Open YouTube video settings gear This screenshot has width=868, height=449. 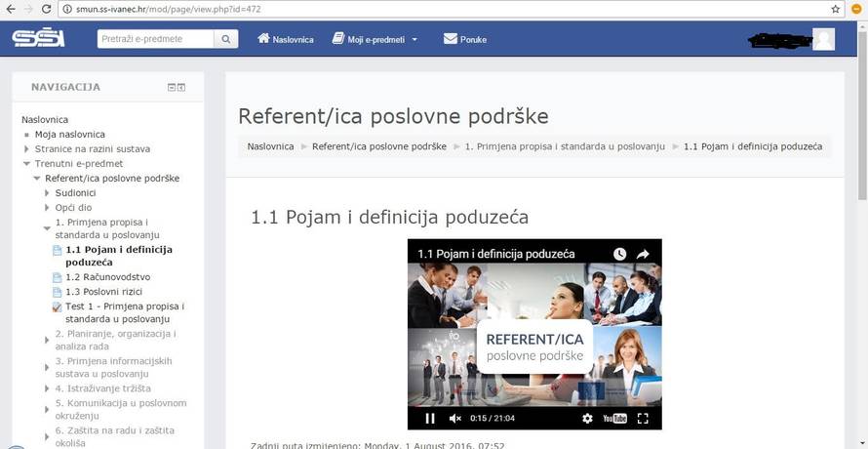pyautogui.click(x=587, y=419)
